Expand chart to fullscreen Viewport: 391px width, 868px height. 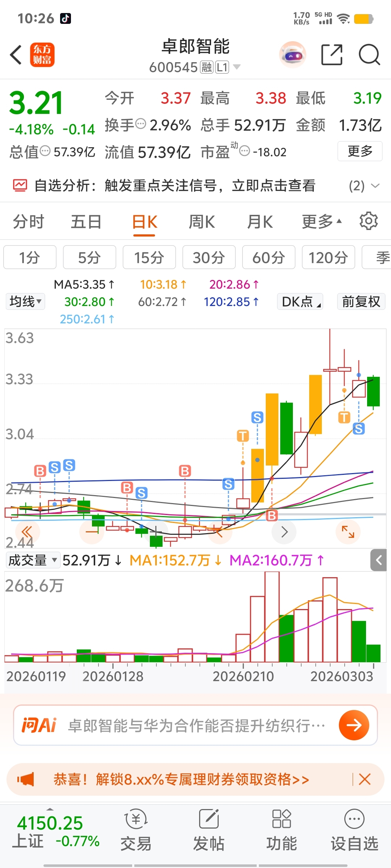pos(348,532)
